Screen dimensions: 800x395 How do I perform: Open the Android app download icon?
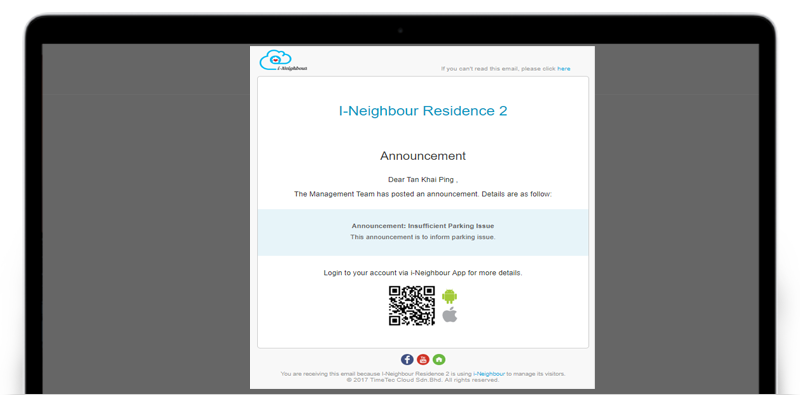449,296
